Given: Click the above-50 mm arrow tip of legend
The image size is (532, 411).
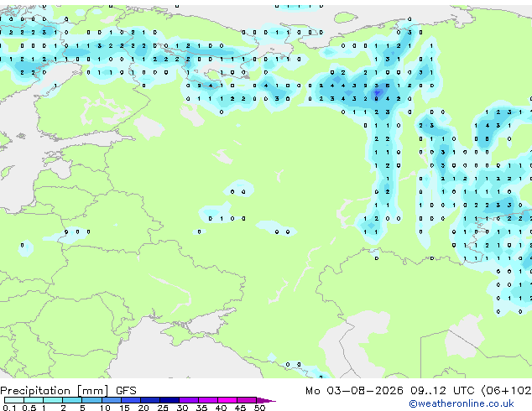Looking at the screenshot, I should (x=266, y=400).
